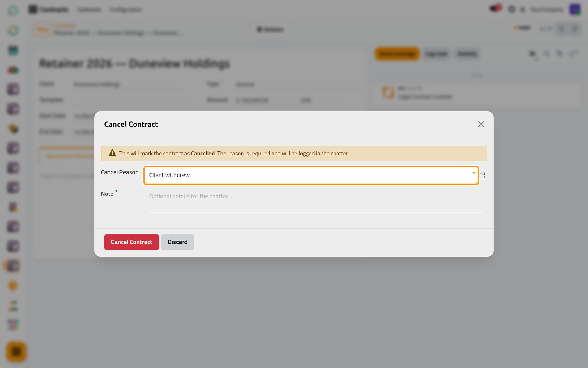The width and height of the screenshot is (588, 368).
Task: Click the New button in the breadcrumb bar
Action: coord(43,29)
